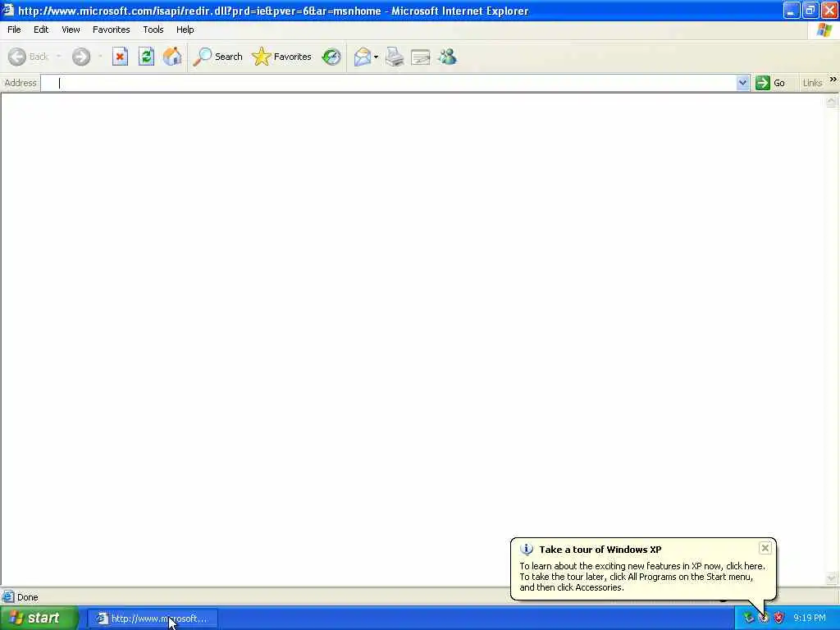Click the Windows flag logo throbber
840x630 pixels.
824,30
